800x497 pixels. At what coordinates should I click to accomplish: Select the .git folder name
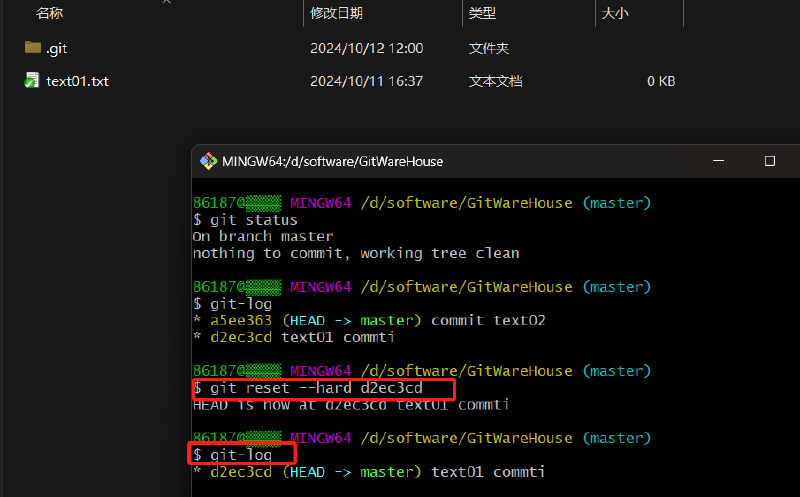pos(57,48)
